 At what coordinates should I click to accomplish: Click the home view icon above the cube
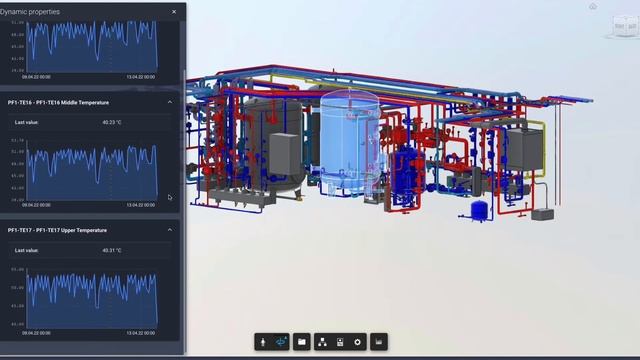point(593,6)
